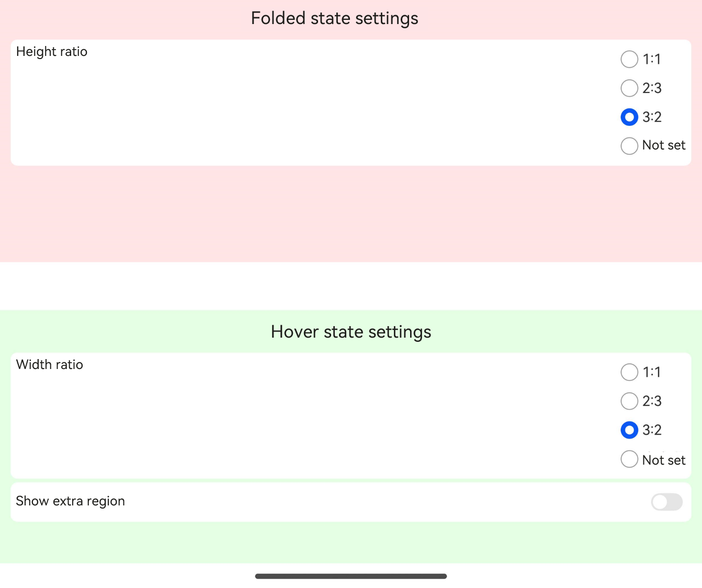
Task: Click the Hover state settings heading
Action: (x=351, y=332)
